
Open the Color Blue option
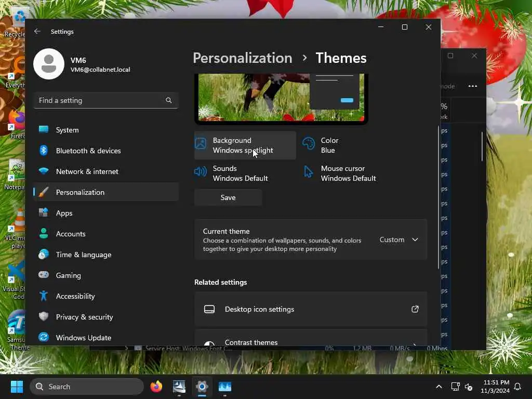[353, 145]
